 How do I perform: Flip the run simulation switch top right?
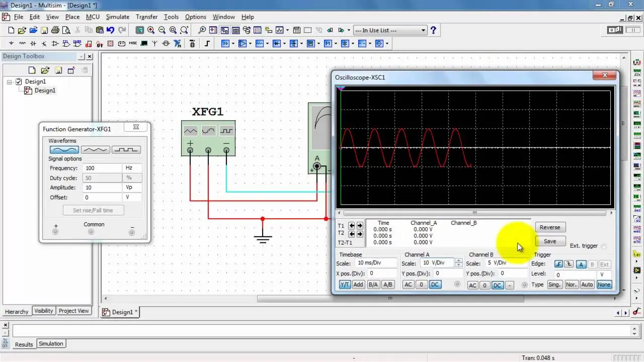pyautogui.click(x=615, y=30)
